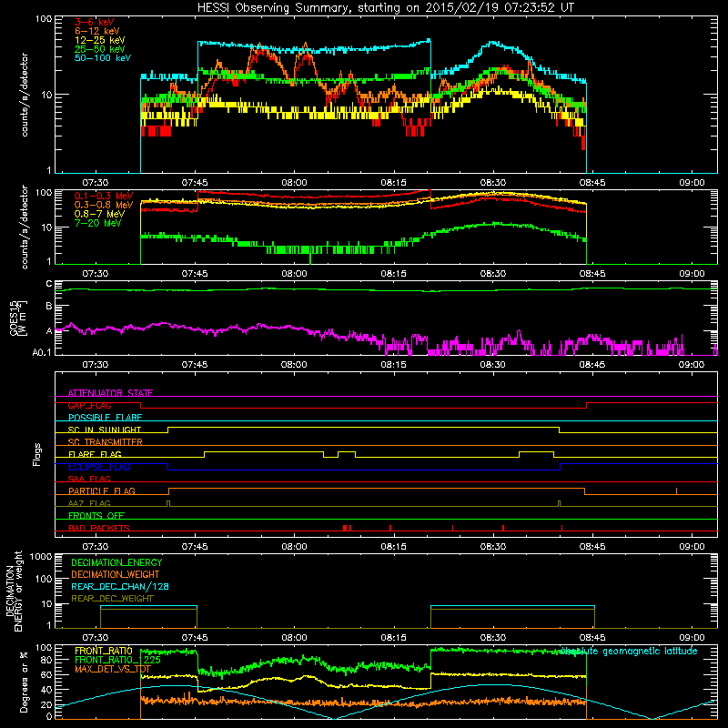The height and width of the screenshot is (728, 728).
Task: Click counts/s/detector axis title of keV panel
Action: tap(25, 95)
